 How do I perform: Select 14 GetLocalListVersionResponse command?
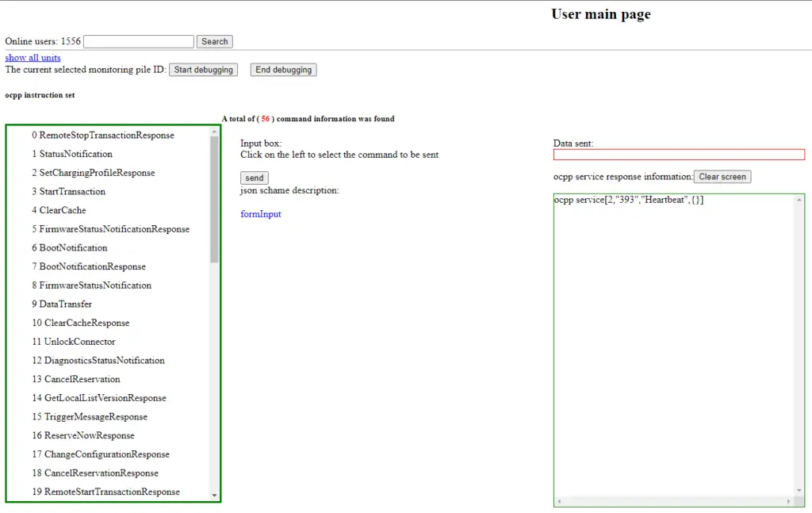(x=99, y=397)
